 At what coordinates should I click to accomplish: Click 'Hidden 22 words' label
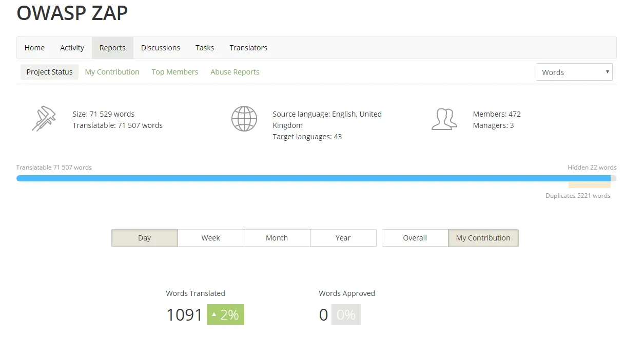(592, 168)
